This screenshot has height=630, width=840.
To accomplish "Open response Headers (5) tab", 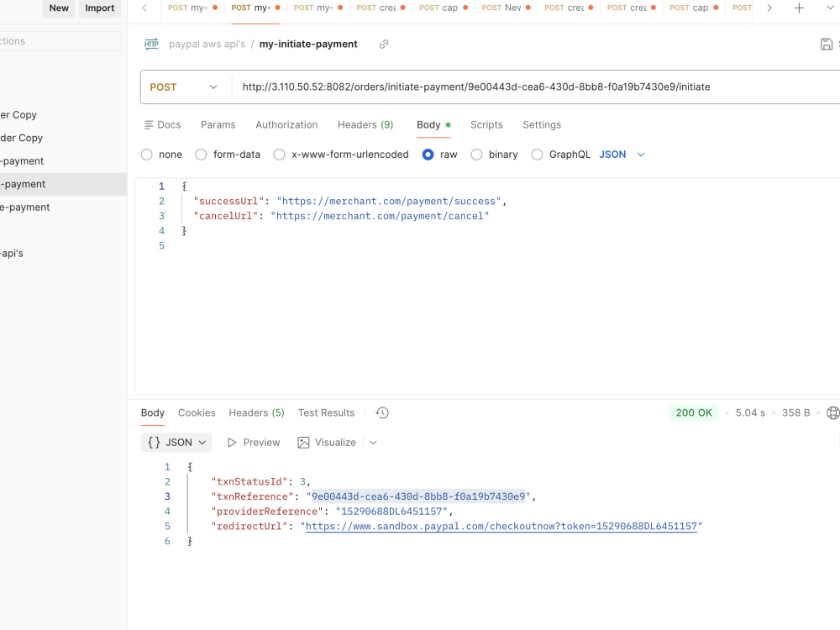I will (x=256, y=413).
